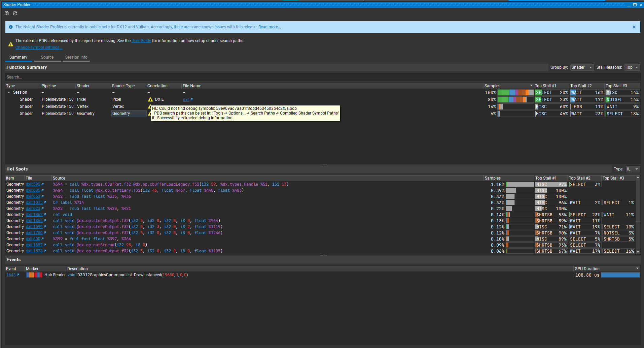This screenshot has width=644, height=348.
Task: Select the Geometry shader type cell
Action: (129, 114)
